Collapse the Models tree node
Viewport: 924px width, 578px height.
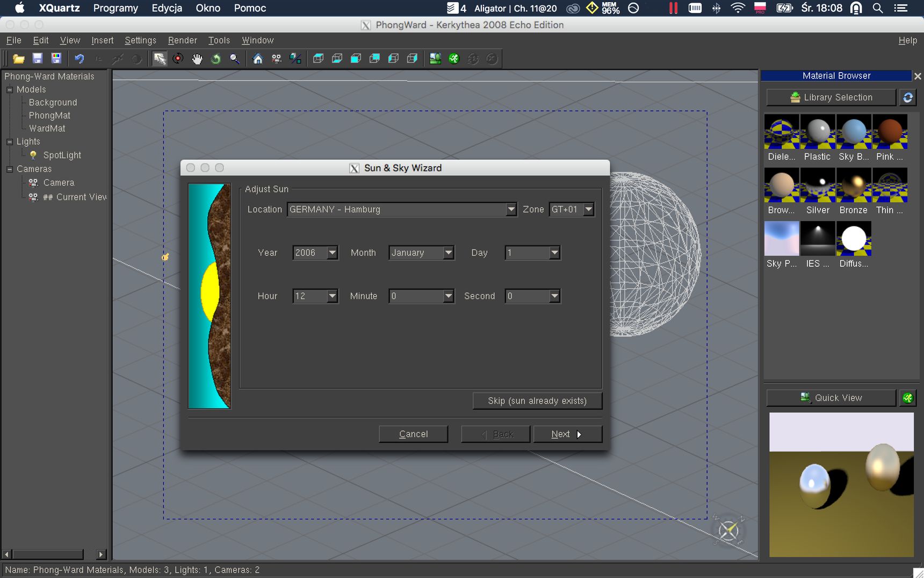click(x=10, y=90)
